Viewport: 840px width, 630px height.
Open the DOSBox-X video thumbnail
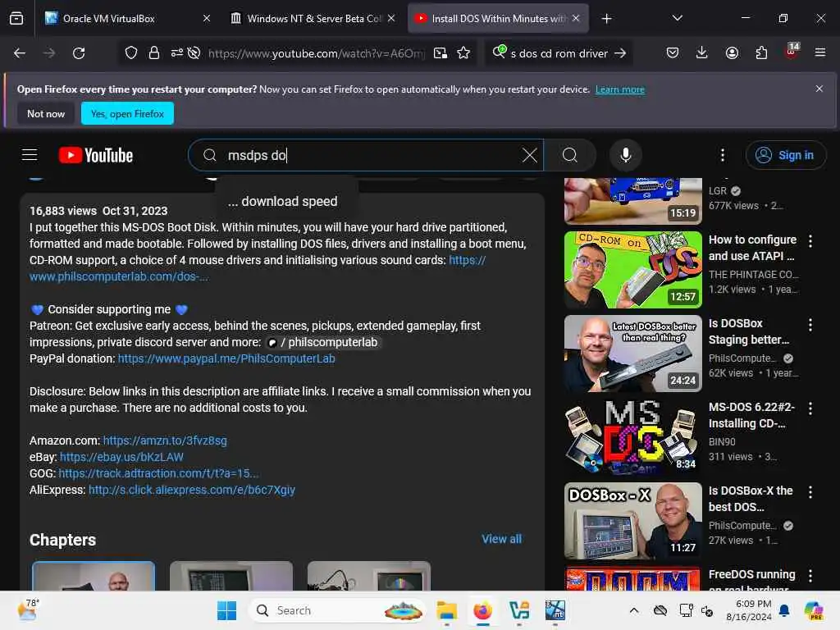pyautogui.click(x=632, y=521)
